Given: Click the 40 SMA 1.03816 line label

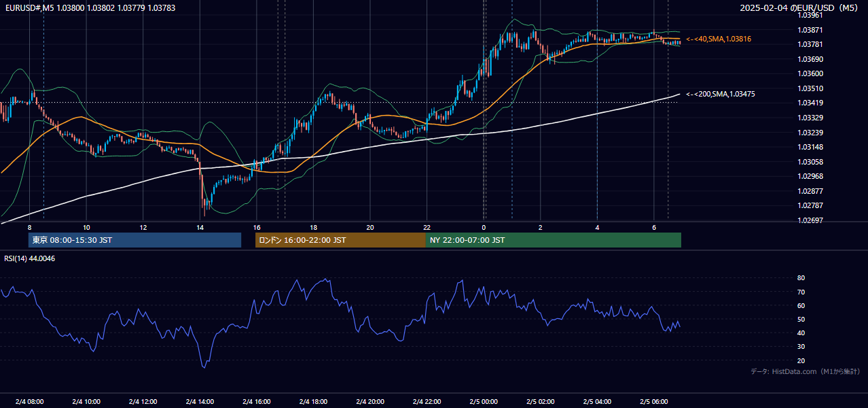Looking at the screenshot, I should 719,39.
